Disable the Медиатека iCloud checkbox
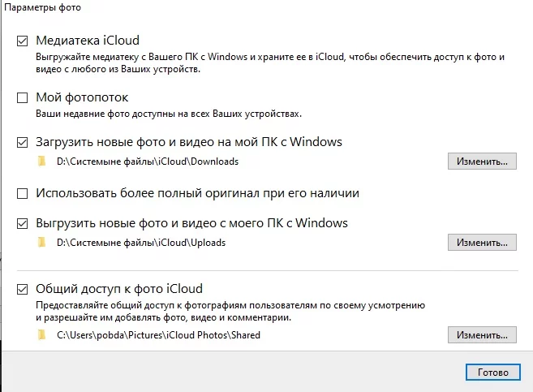Viewport: 533px width, 392px height. [22, 40]
